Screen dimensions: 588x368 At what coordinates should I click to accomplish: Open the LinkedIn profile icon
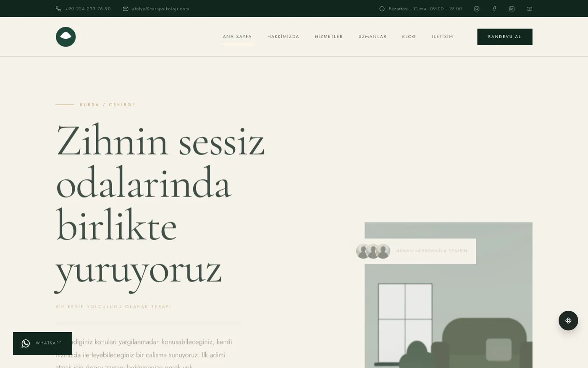(512, 9)
